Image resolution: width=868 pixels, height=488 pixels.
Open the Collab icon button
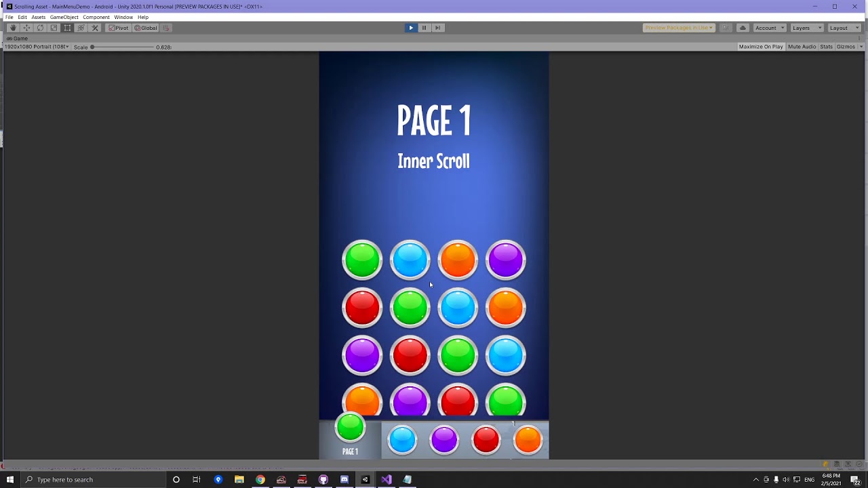click(726, 28)
